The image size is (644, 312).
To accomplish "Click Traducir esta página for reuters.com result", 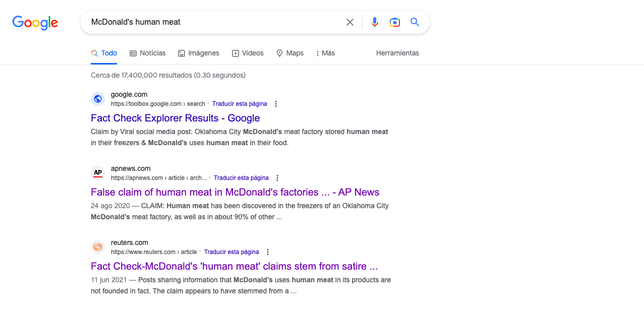I will tap(231, 252).
